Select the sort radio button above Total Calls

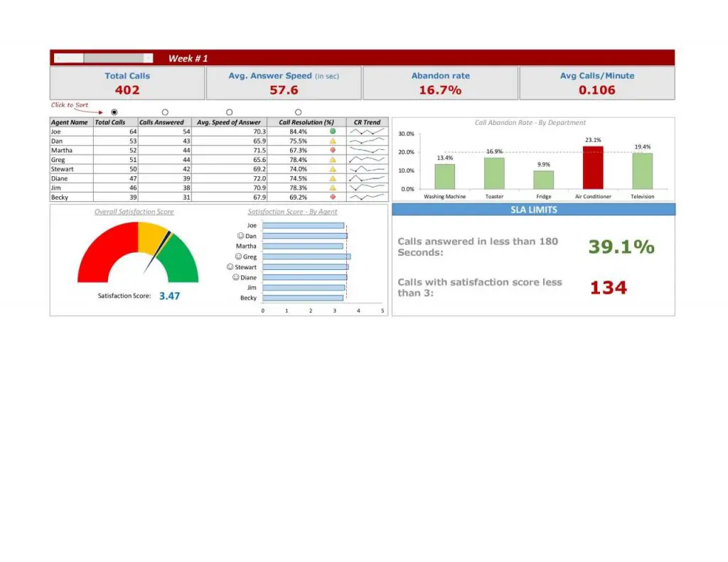tap(114, 112)
